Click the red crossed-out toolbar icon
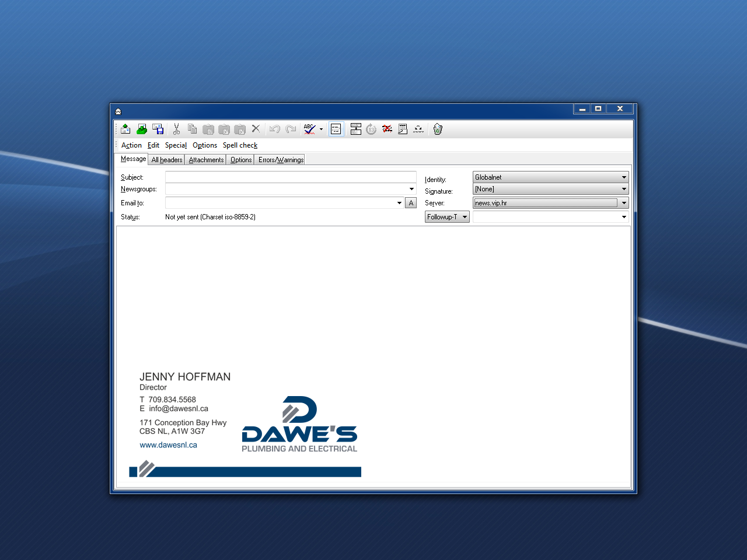 pos(387,129)
